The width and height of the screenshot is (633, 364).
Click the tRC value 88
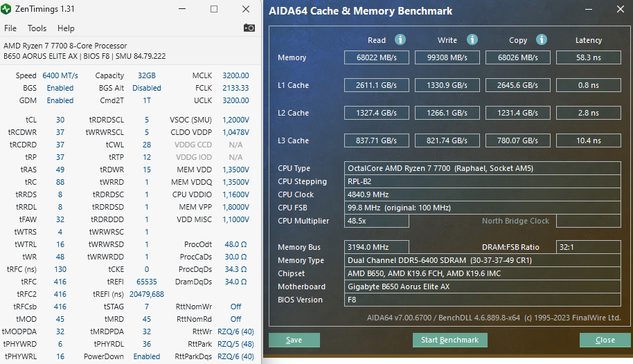[60, 182]
